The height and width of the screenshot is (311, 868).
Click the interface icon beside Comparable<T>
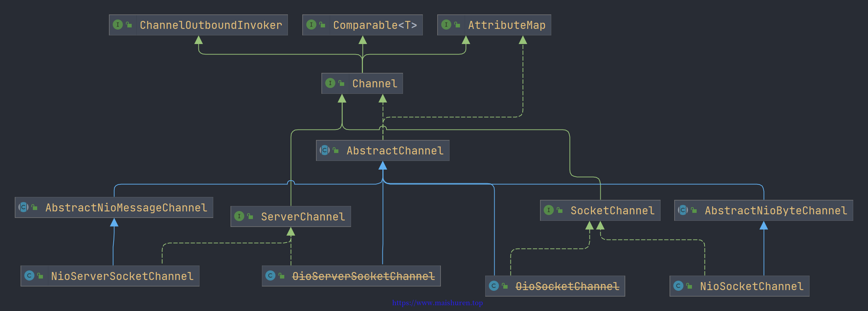(x=311, y=25)
